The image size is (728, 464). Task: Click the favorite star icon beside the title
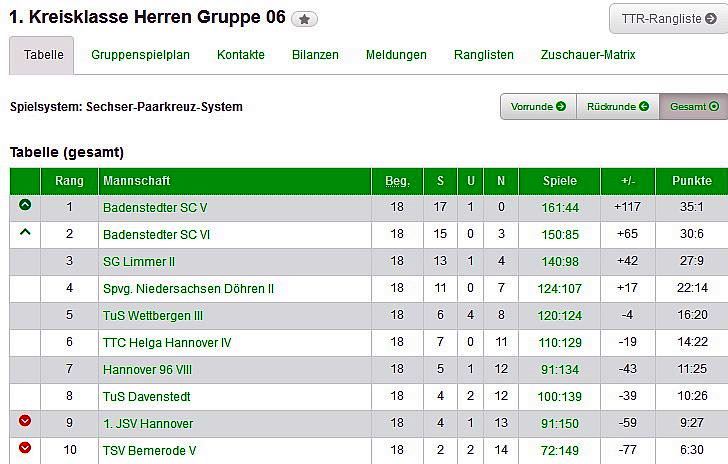(x=305, y=19)
